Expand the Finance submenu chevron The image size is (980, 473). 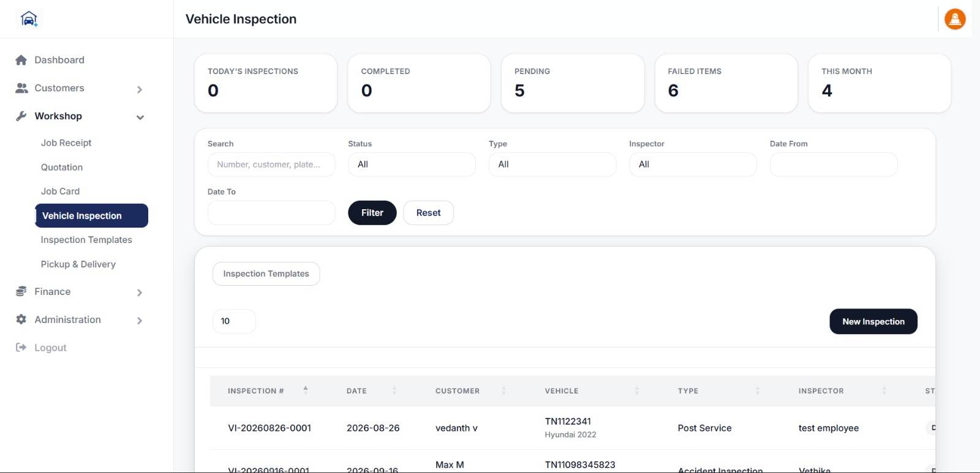coord(140,292)
